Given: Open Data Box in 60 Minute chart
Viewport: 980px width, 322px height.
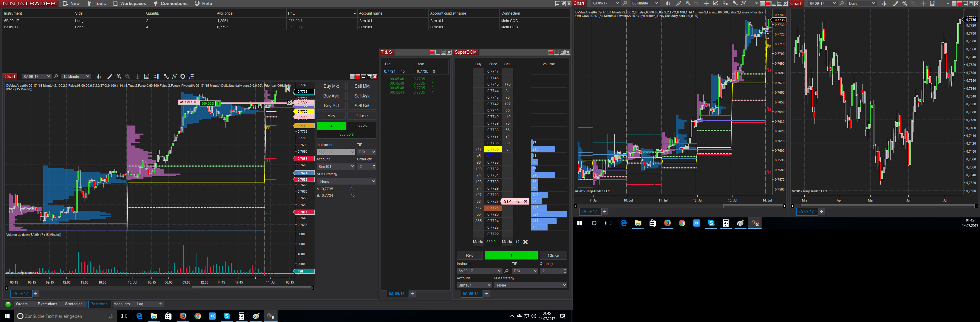Looking at the screenshot, I should (715, 3).
